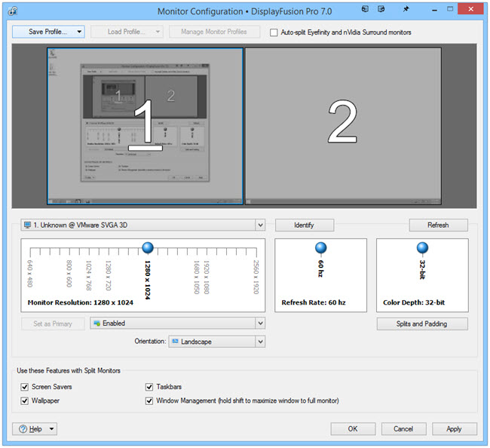Screen dimensions: 490x448
Task: Click the pin window icon in title bar
Action: (x=406, y=9)
